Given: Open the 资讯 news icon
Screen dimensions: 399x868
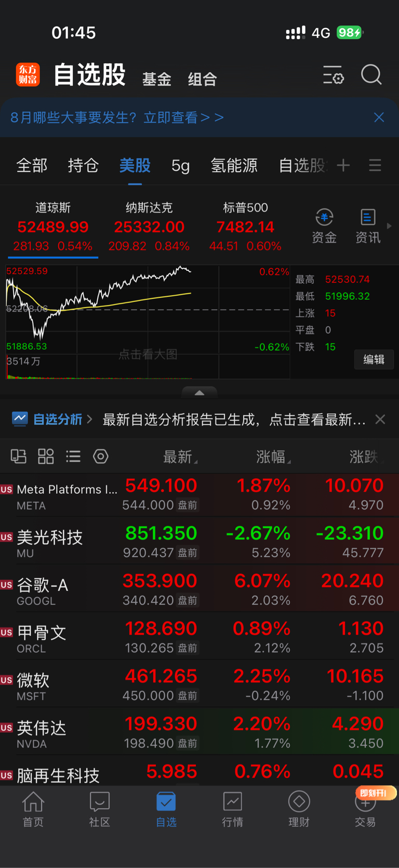Looking at the screenshot, I should click(368, 226).
